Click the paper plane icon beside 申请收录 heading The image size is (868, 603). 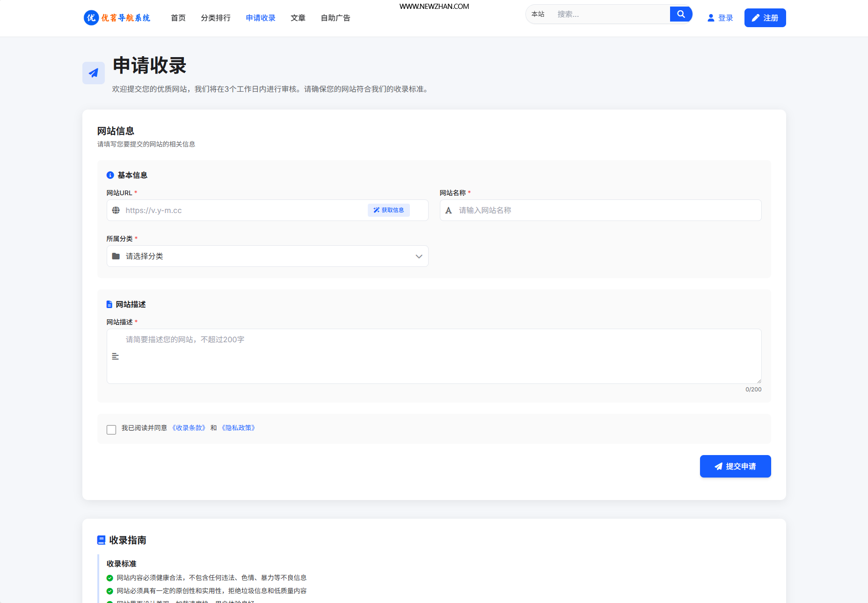pyautogui.click(x=94, y=73)
